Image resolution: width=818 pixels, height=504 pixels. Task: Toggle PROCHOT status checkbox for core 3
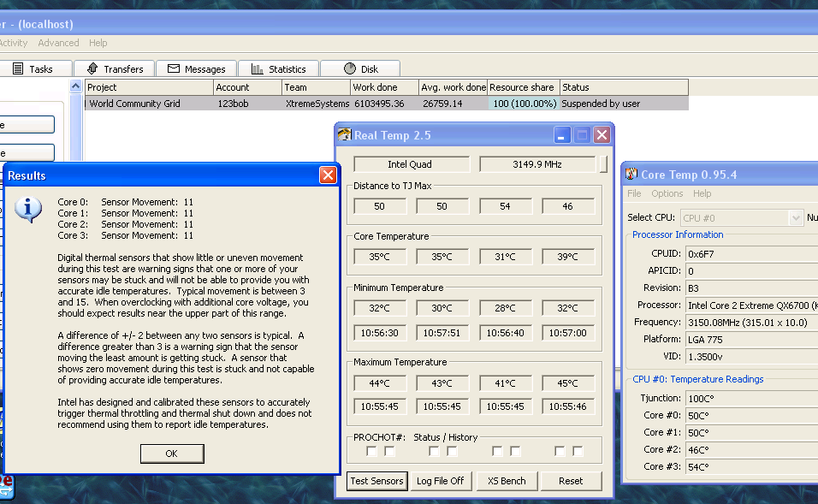(x=560, y=451)
